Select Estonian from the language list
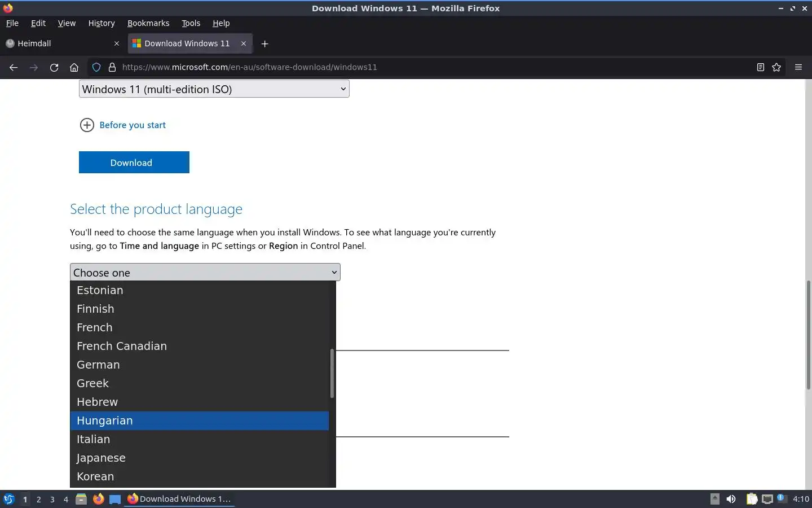812x508 pixels. coord(200,290)
